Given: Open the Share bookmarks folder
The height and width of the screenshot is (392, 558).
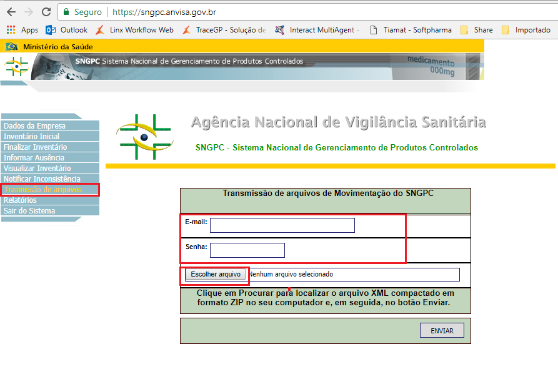Looking at the screenshot, I should 477,30.
